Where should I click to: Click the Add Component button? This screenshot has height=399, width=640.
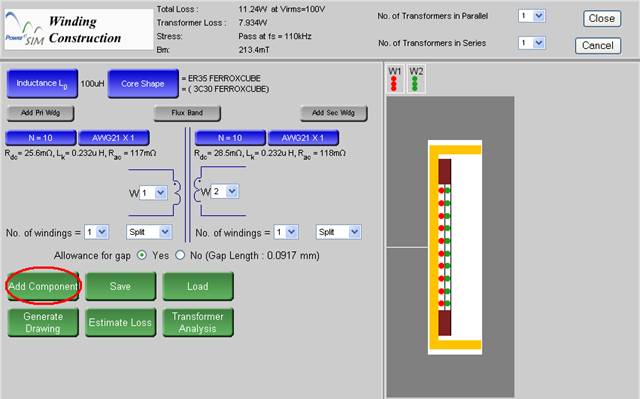(43, 286)
